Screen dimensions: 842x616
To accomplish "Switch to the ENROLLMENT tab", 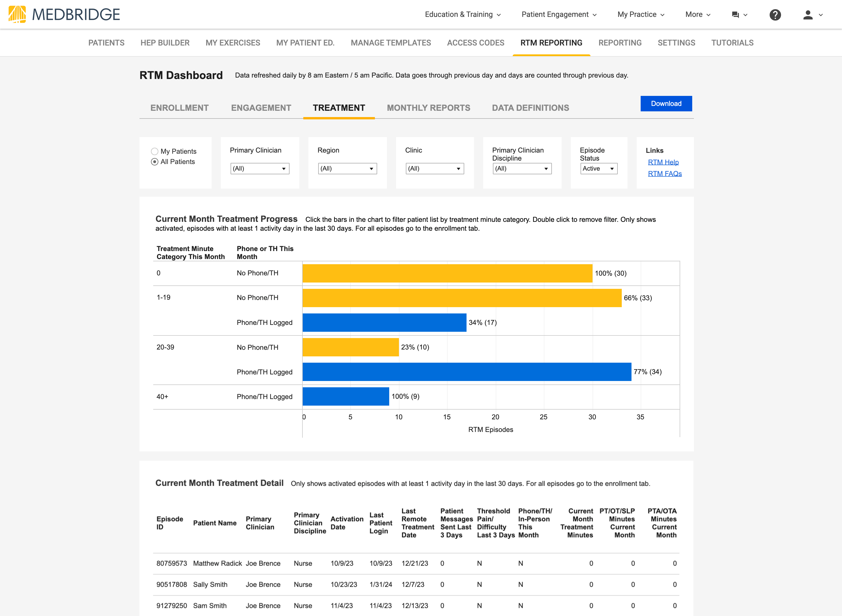I will pyautogui.click(x=180, y=108).
